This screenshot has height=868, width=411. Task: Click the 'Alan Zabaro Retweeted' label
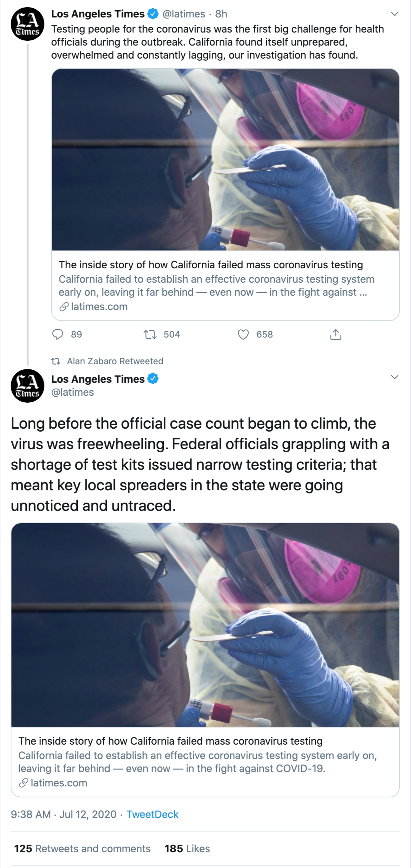point(115,361)
